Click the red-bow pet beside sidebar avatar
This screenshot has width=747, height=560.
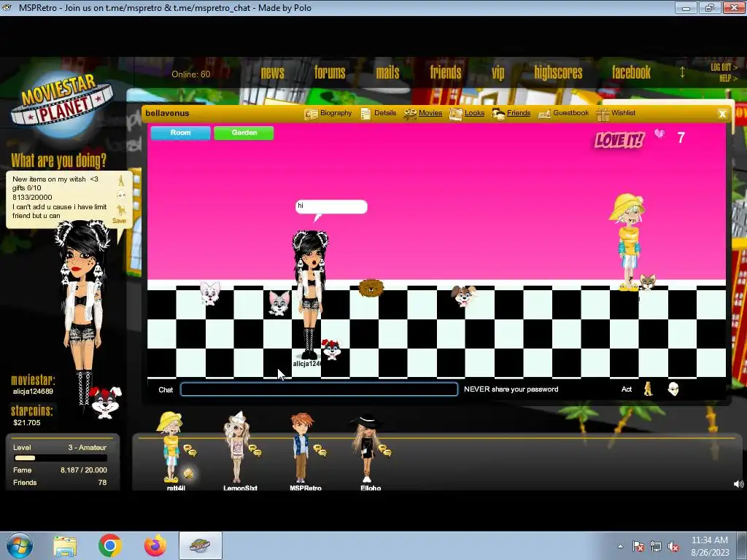[x=106, y=402]
